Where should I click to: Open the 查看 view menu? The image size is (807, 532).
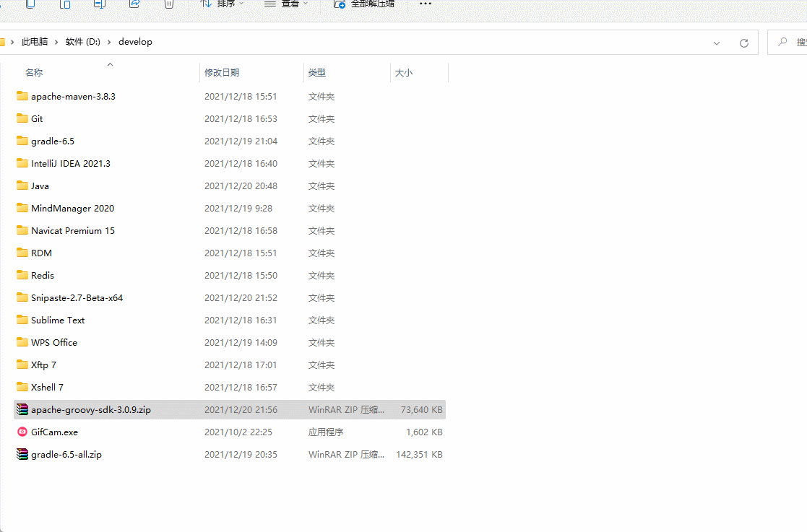click(x=286, y=4)
